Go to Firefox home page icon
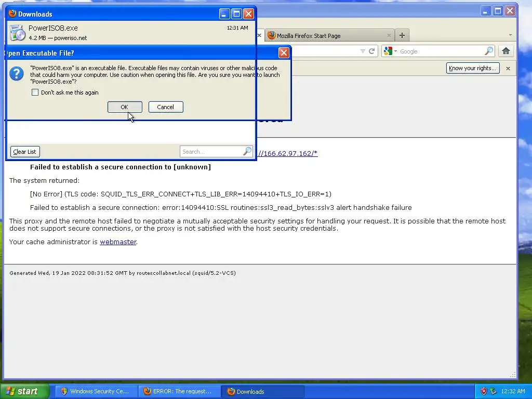The image size is (532, 399). pyautogui.click(x=506, y=51)
